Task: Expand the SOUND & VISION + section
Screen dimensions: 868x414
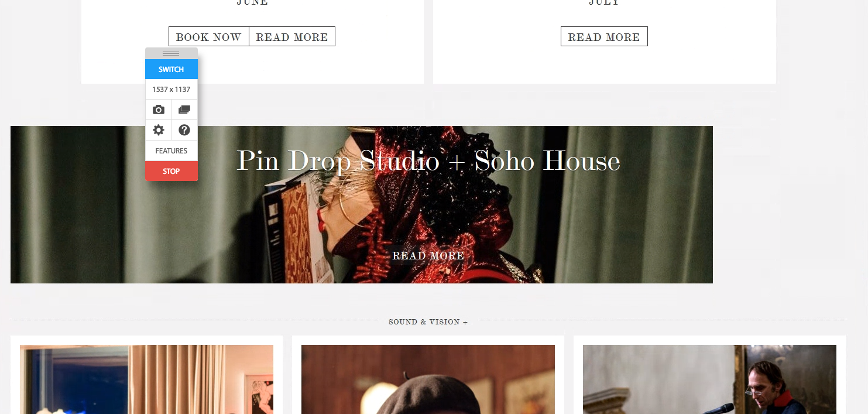Action: coord(428,322)
